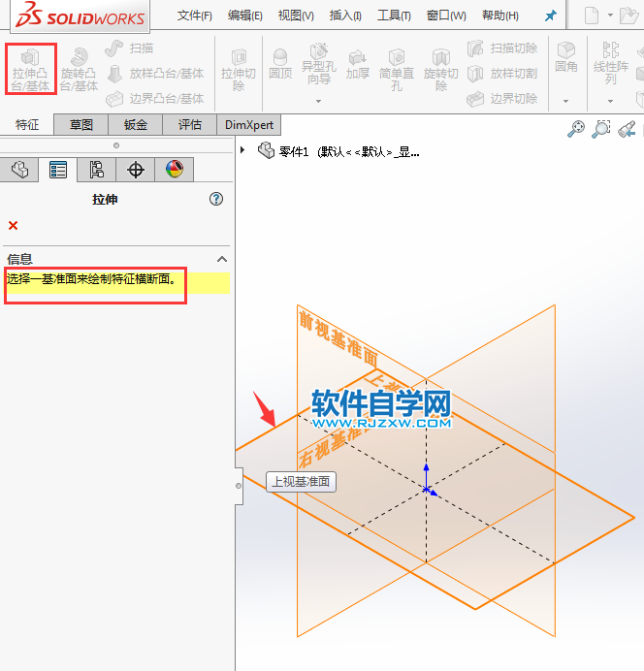
Task: Collapse the 信息 section chevron
Action: (222, 259)
